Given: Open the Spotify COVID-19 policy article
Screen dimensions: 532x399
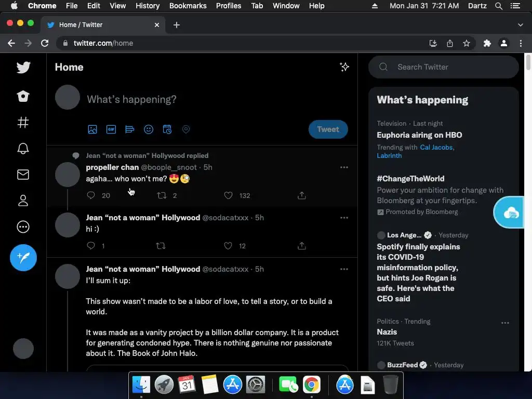Looking at the screenshot, I should click(x=418, y=273).
